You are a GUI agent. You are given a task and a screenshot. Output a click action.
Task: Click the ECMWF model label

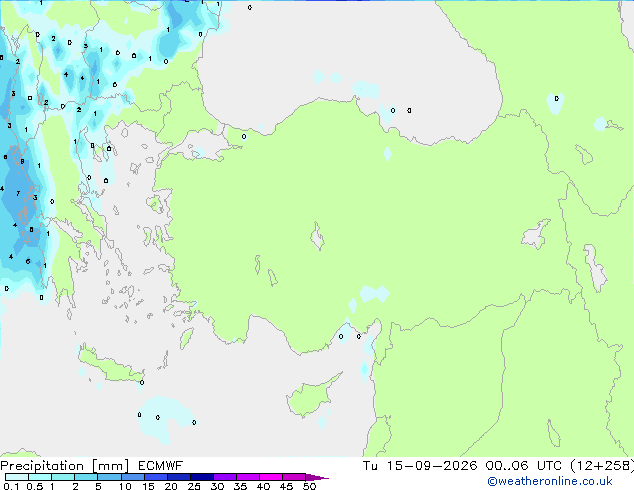pos(160,466)
